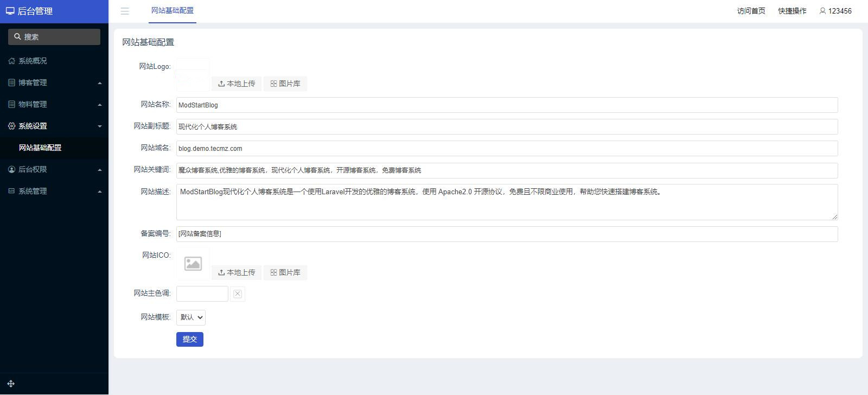Open the 访问首页 link

click(x=751, y=11)
